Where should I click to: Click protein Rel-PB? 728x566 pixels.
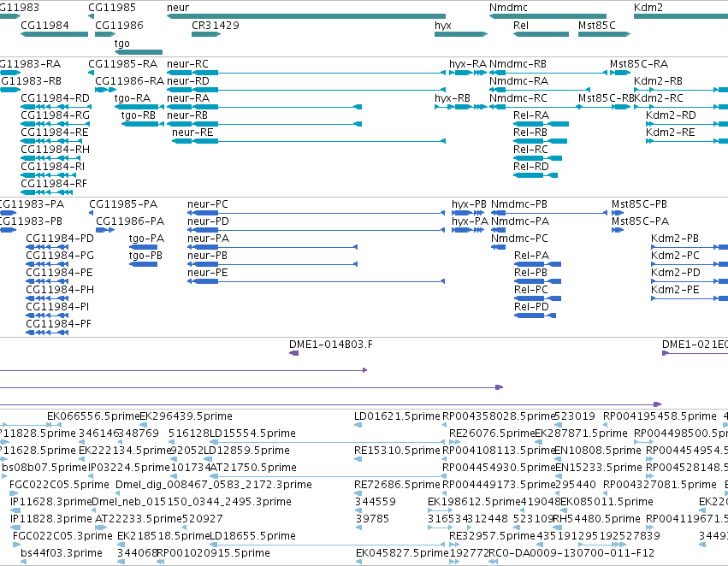[x=537, y=281]
